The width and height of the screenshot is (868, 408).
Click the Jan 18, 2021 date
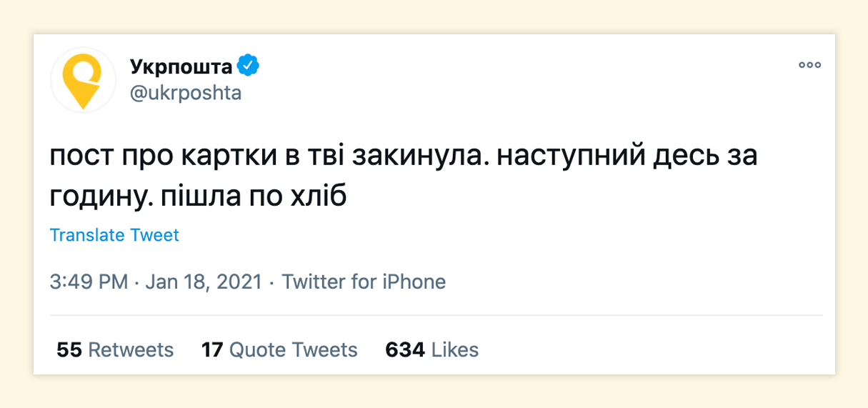click(x=203, y=282)
